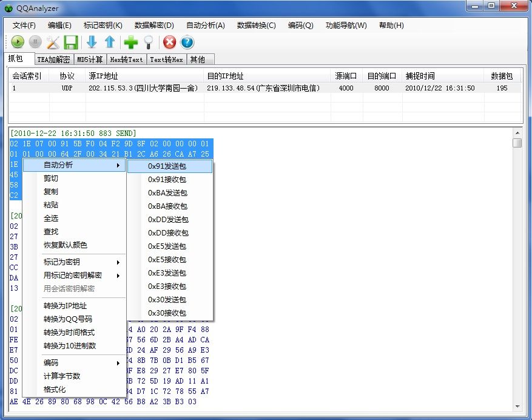Choose 复制 from the context menu
Image resolution: width=532 pixels, height=420 pixels.
[x=74, y=192]
